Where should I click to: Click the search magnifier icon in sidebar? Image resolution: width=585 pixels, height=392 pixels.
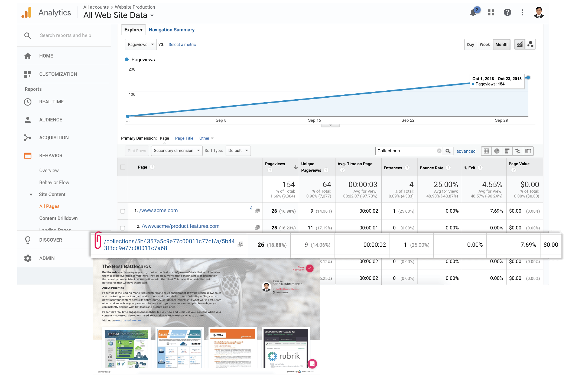[27, 35]
